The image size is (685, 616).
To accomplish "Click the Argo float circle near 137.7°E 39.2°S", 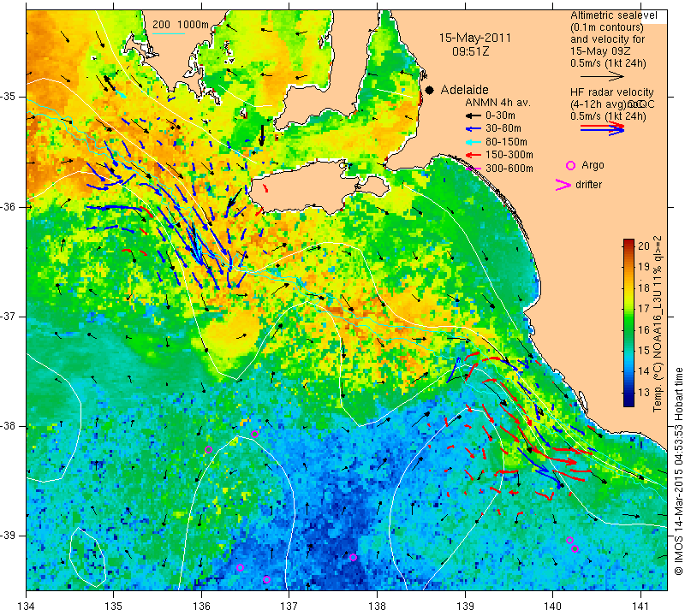I will point(353,557).
